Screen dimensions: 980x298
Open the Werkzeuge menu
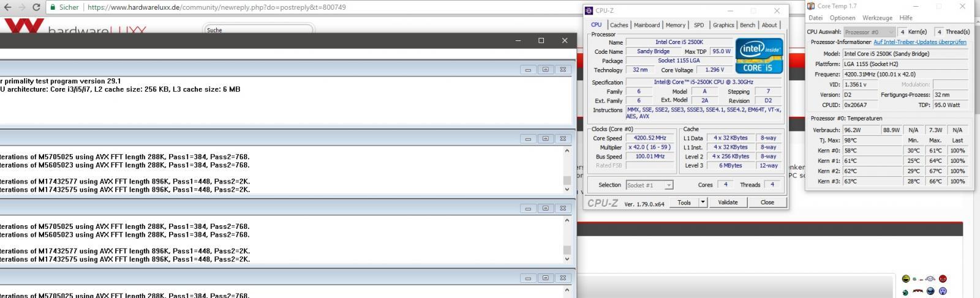point(877,18)
